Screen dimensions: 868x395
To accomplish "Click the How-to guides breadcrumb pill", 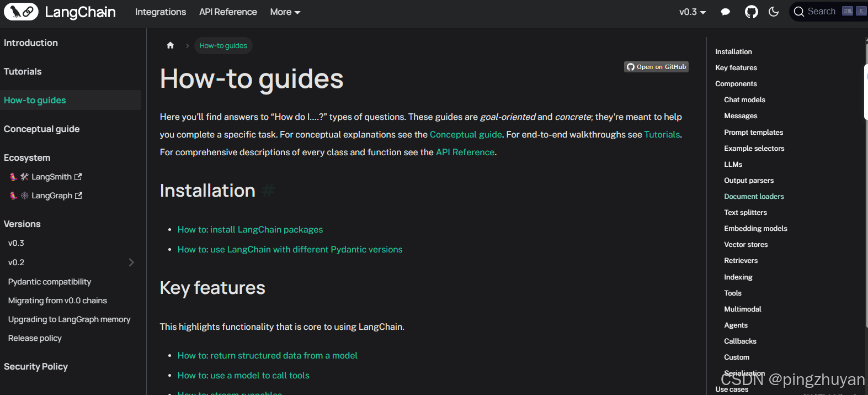I will (223, 45).
